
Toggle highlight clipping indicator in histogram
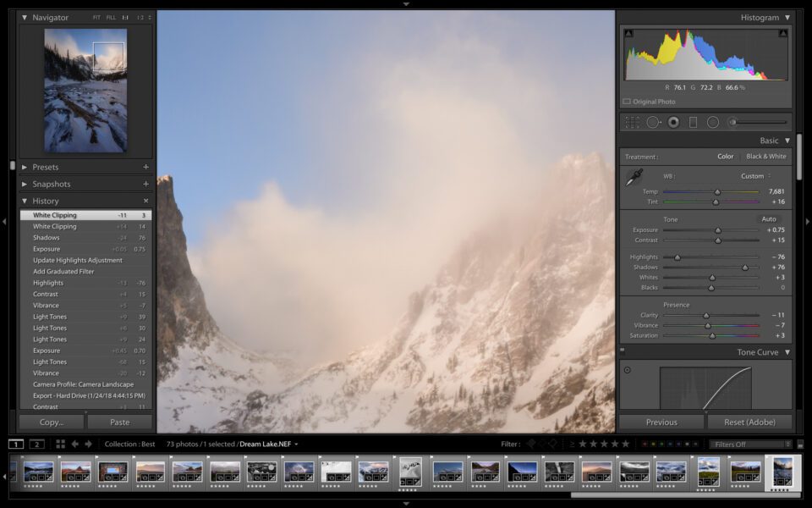pos(782,33)
